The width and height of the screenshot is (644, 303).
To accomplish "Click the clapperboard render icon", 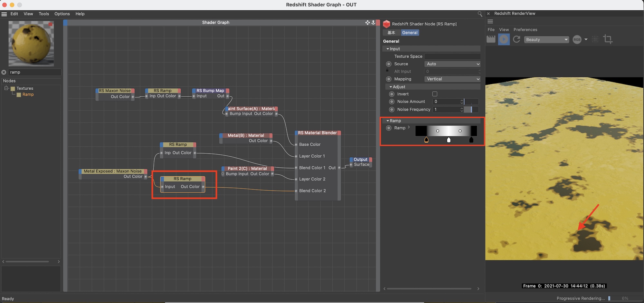I will coord(491,39).
